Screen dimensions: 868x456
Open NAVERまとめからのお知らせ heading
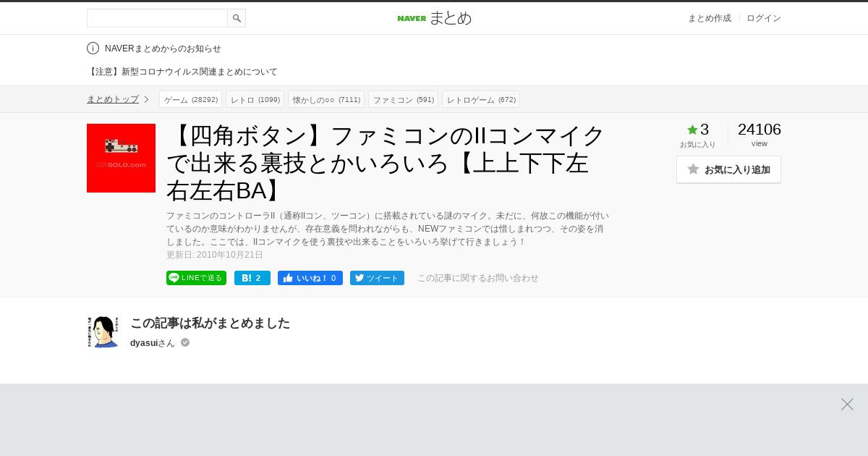pyautogui.click(x=163, y=48)
